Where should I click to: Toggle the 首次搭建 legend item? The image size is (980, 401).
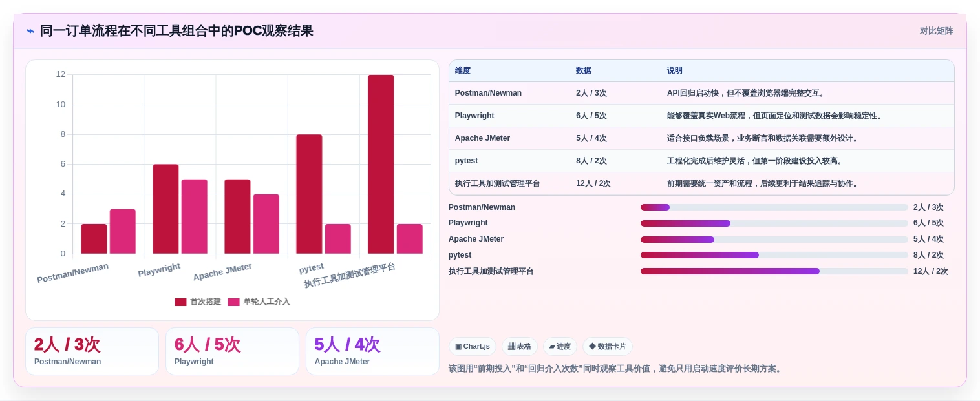click(198, 302)
